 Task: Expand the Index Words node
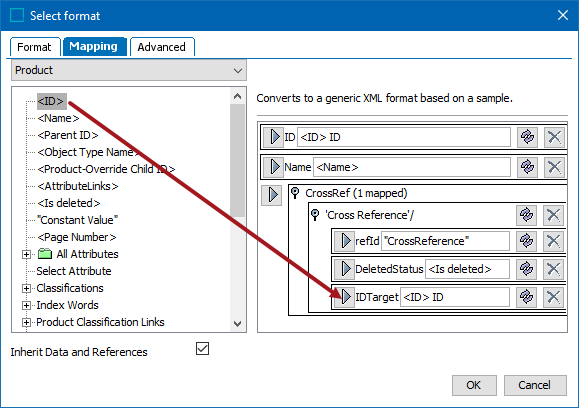(x=26, y=305)
